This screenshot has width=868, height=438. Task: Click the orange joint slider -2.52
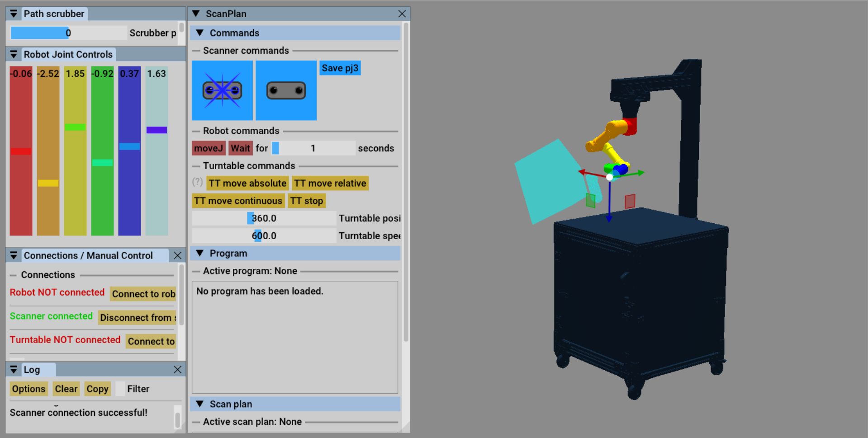[48, 151]
